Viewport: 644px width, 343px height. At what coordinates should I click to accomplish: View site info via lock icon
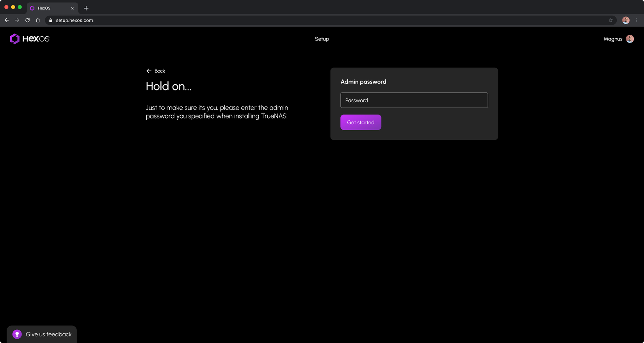tap(50, 20)
